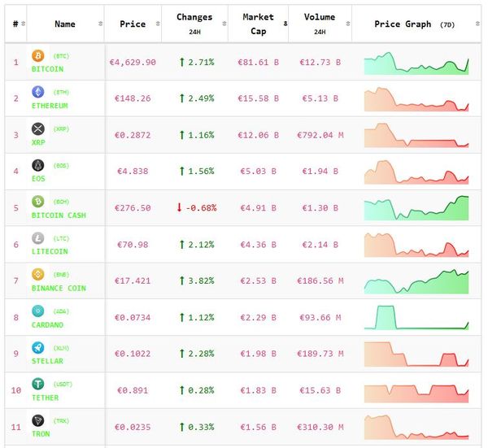The width and height of the screenshot is (488, 448).
Task: Open the BITCOIN name link
Action: pyautogui.click(x=47, y=69)
